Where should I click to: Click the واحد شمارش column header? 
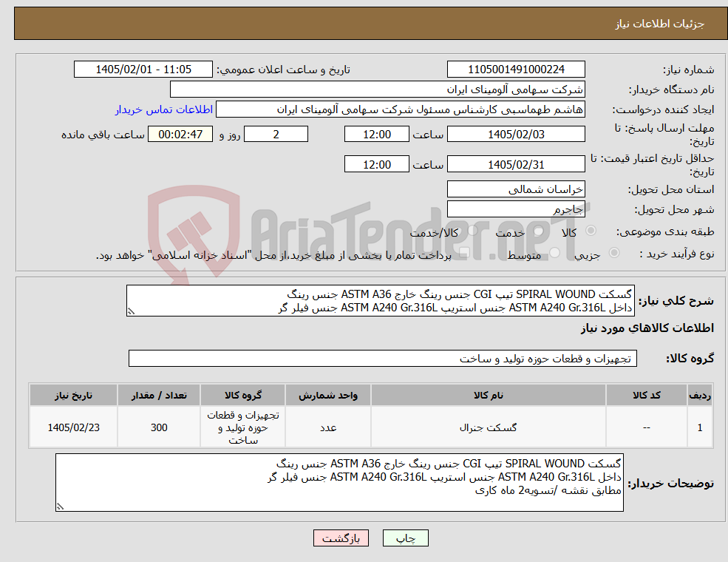[328, 396]
